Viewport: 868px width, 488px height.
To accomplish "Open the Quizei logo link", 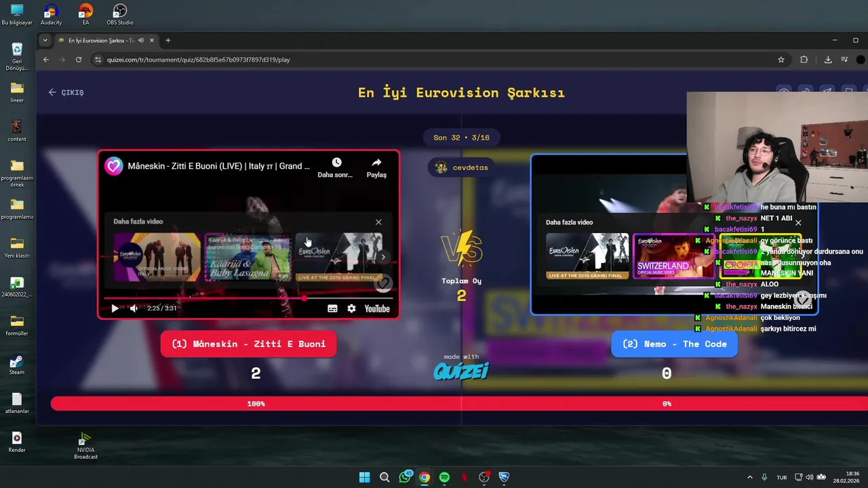I will click(x=461, y=371).
